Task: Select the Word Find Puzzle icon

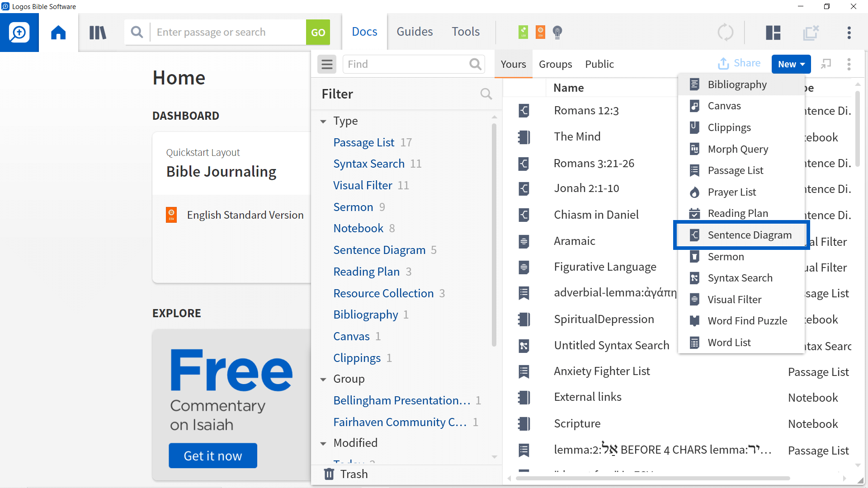Action: (x=695, y=321)
